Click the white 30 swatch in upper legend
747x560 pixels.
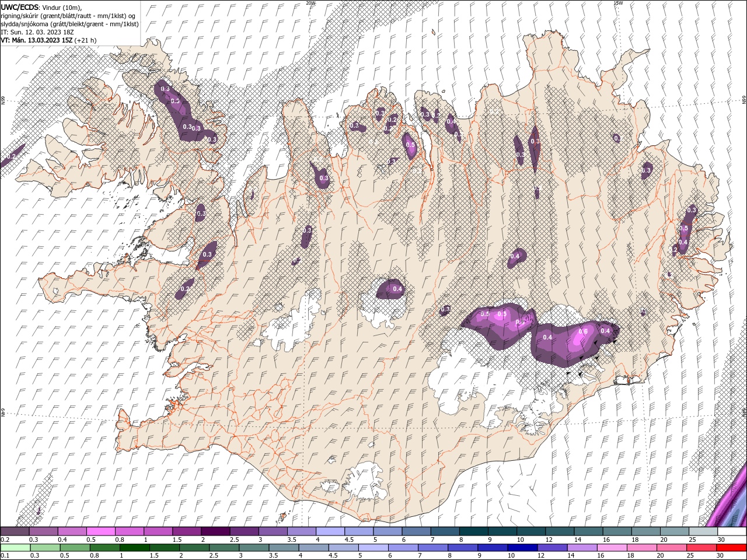731,531
